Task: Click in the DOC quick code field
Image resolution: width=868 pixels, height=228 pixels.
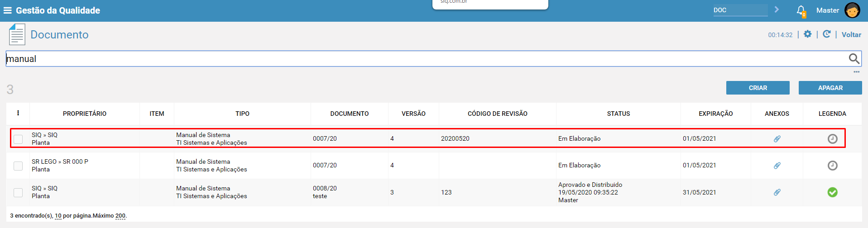Action: tap(740, 10)
